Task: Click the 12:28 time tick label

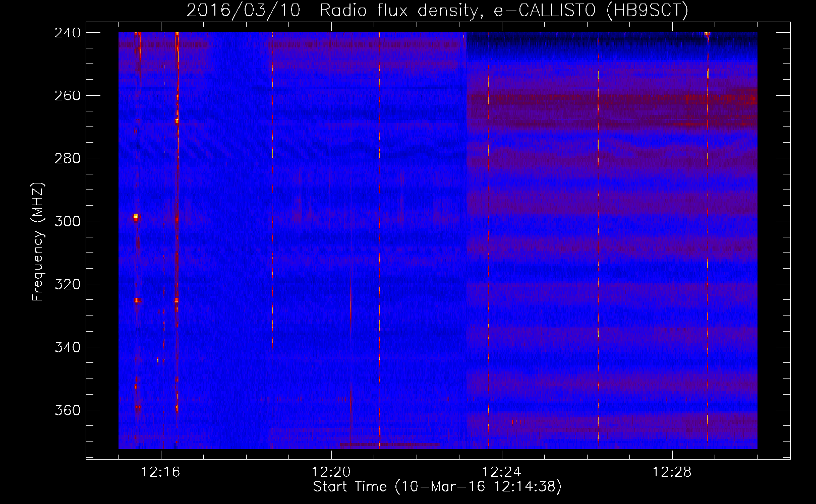Action: pos(672,472)
